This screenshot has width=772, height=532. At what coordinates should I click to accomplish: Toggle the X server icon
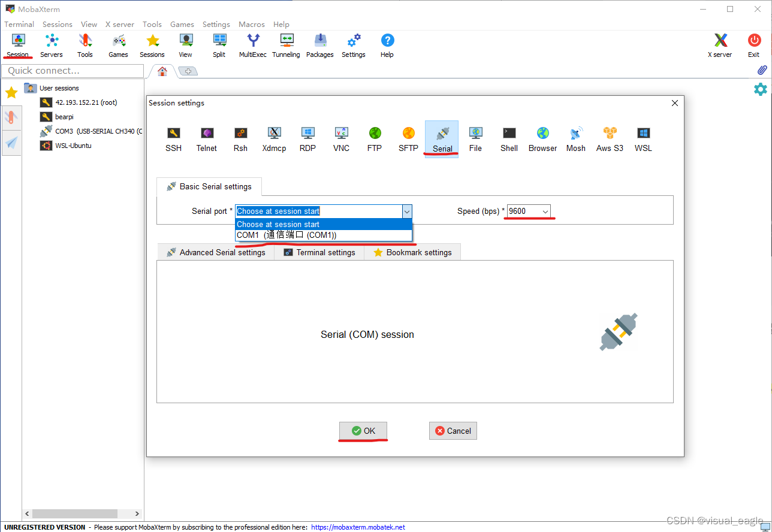tap(720, 46)
